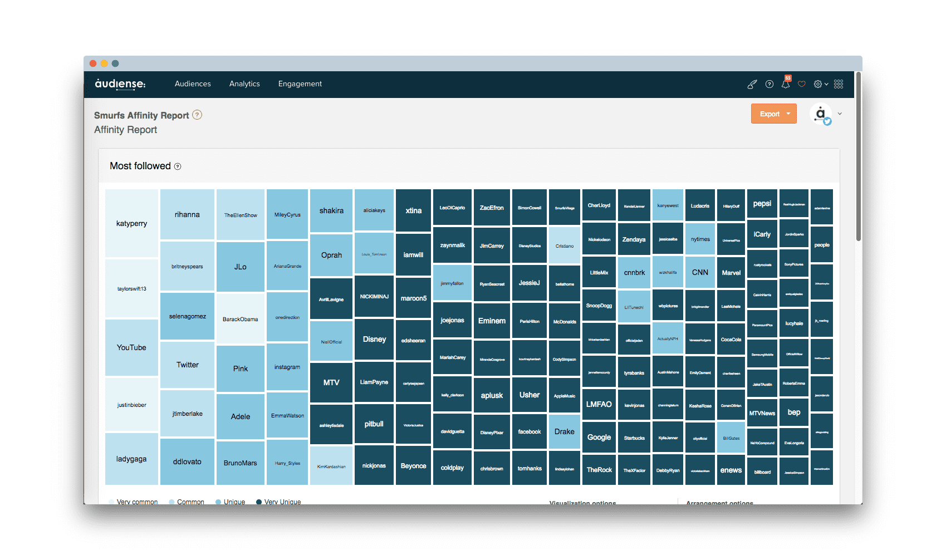Open the settings gear menu
Viewport: 946px width, 560px height.
821,84
